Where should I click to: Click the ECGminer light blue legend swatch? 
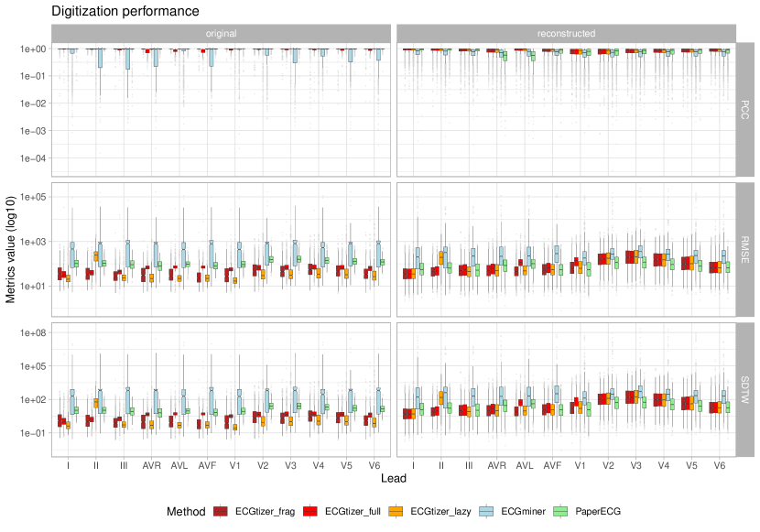tap(486, 511)
